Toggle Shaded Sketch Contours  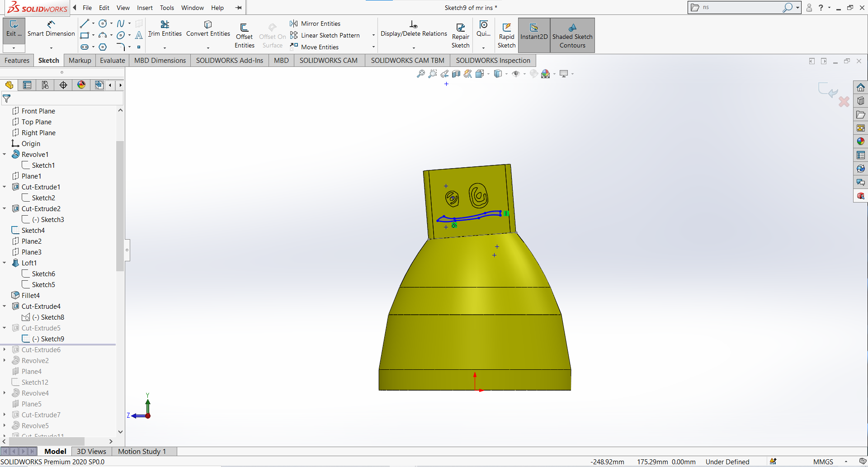coord(572,35)
